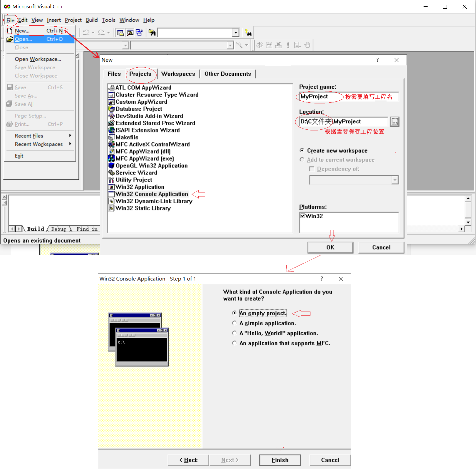Click the Database Project icon
476x472 pixels.
[x=111, y=109]
